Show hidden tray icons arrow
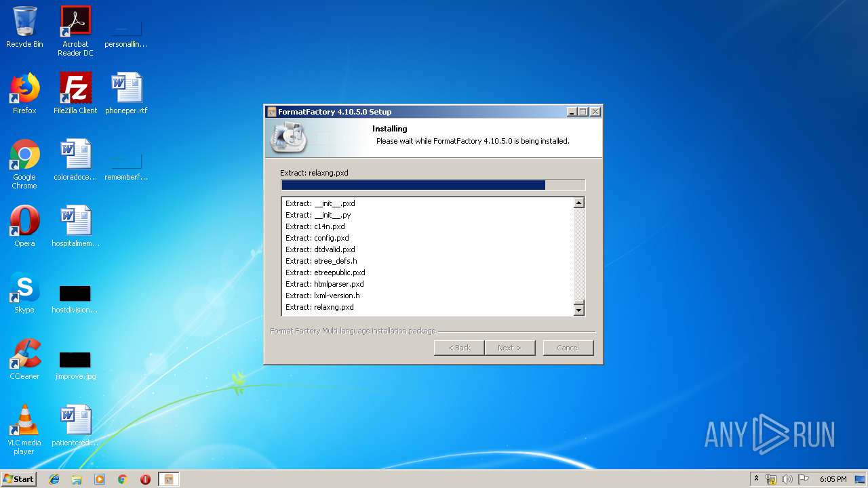Screen dimensions: 868x488 (x=756, y=479)
